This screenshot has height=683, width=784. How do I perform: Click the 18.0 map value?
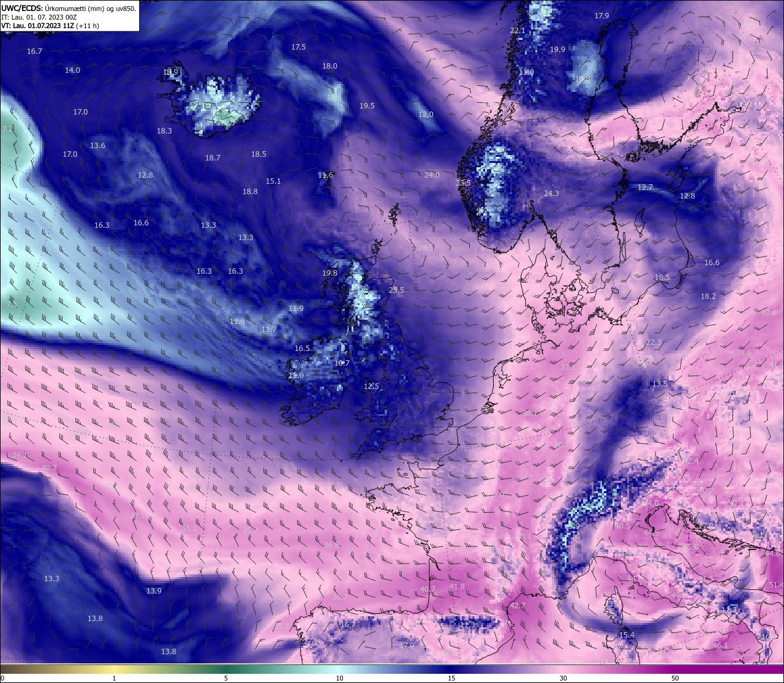(330, 66)
